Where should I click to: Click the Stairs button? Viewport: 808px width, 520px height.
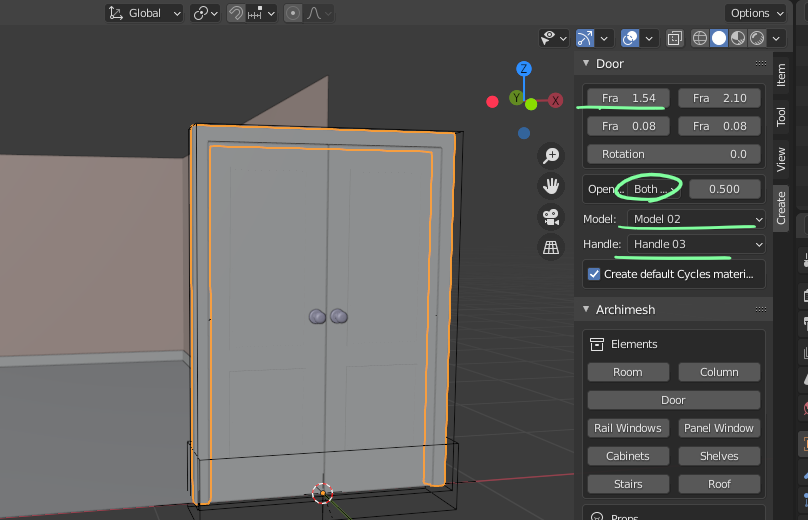(628, 484)
